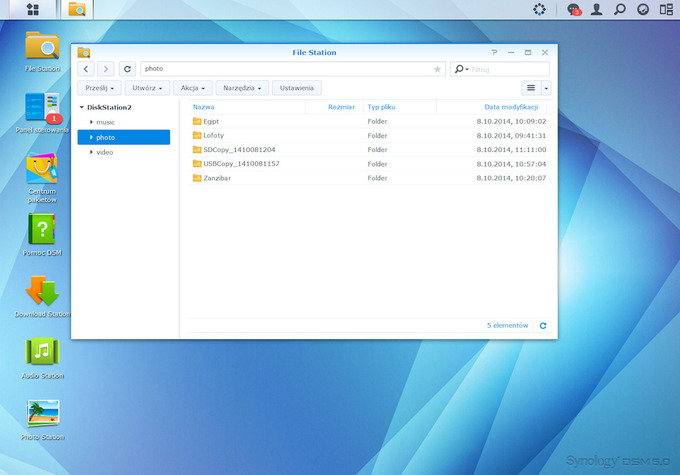Screen dimensions: 680x475
Task: Open File Station help question mark
Action: 494,52
